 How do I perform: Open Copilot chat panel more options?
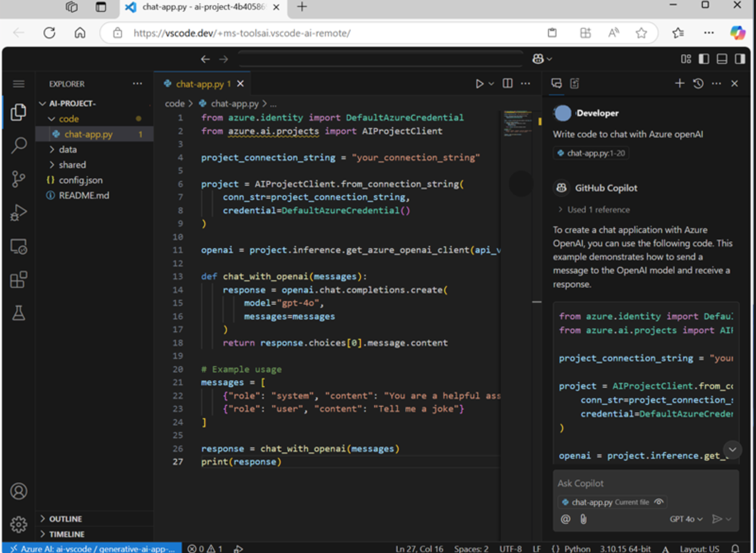tap(717, 83)
